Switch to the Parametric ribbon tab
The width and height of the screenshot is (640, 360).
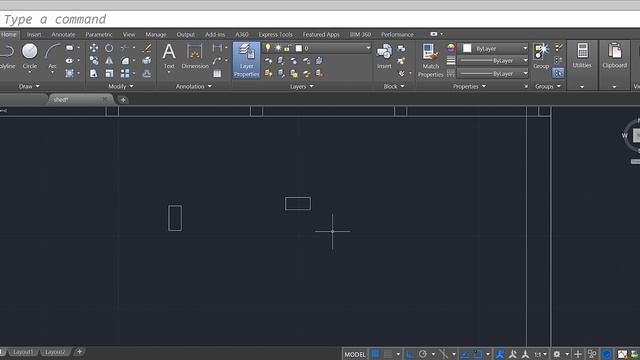tap(99, 34)
